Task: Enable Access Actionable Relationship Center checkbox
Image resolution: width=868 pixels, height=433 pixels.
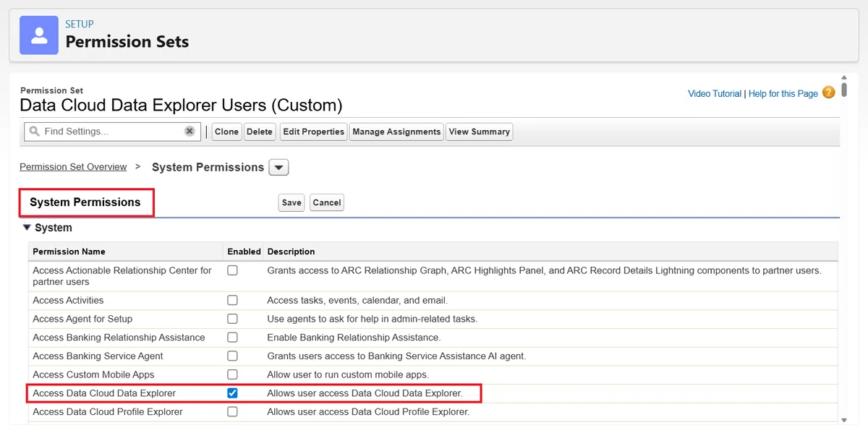Action: 232,270
